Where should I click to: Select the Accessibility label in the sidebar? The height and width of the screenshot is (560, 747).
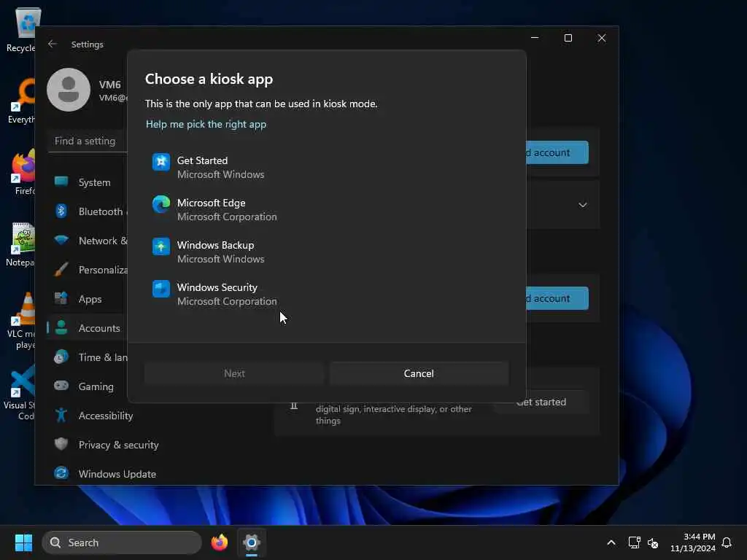click(x=106, y=416)
